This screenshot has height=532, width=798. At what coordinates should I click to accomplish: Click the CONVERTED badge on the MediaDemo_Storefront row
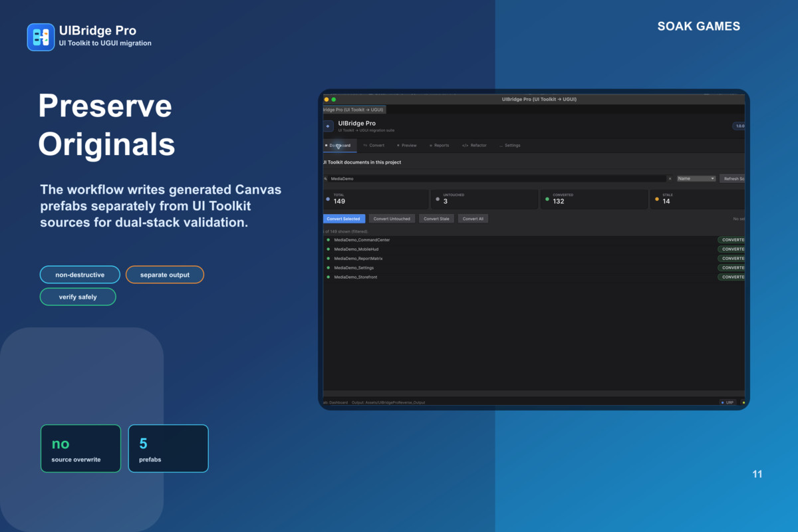(731, 277)
